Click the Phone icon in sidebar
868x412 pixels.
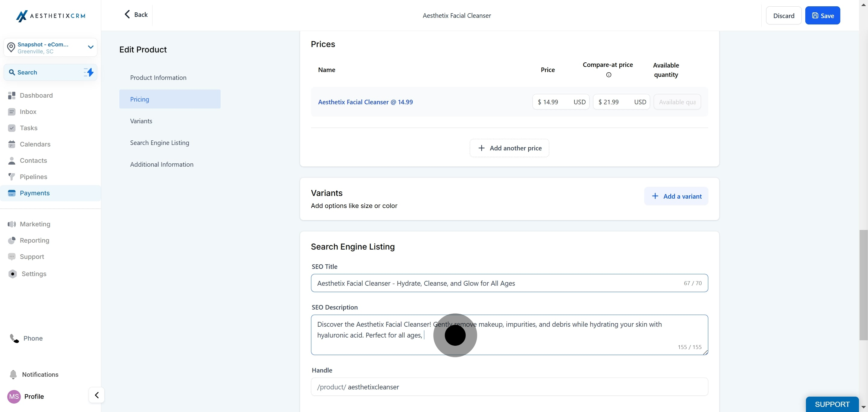(14, 338)
